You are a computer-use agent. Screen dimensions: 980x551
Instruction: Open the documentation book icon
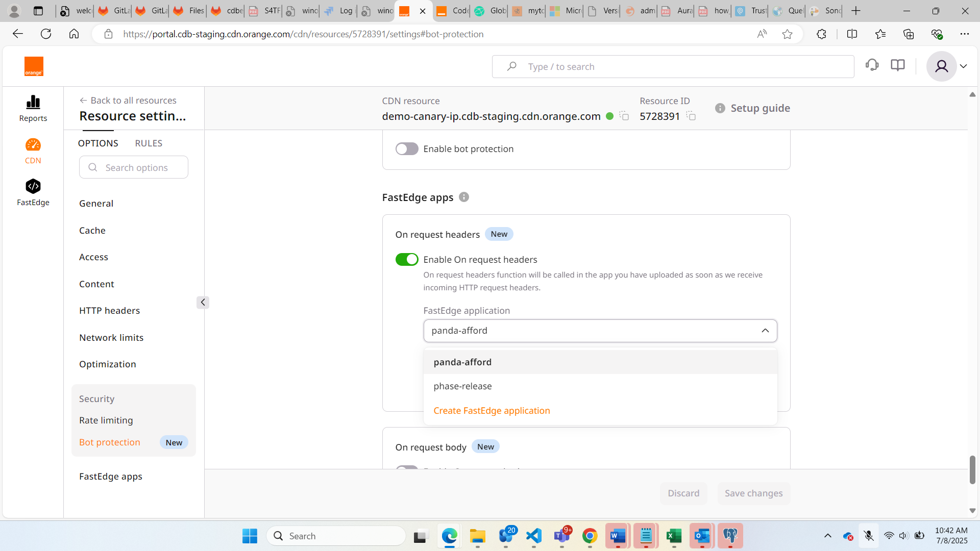coord(897,65)
